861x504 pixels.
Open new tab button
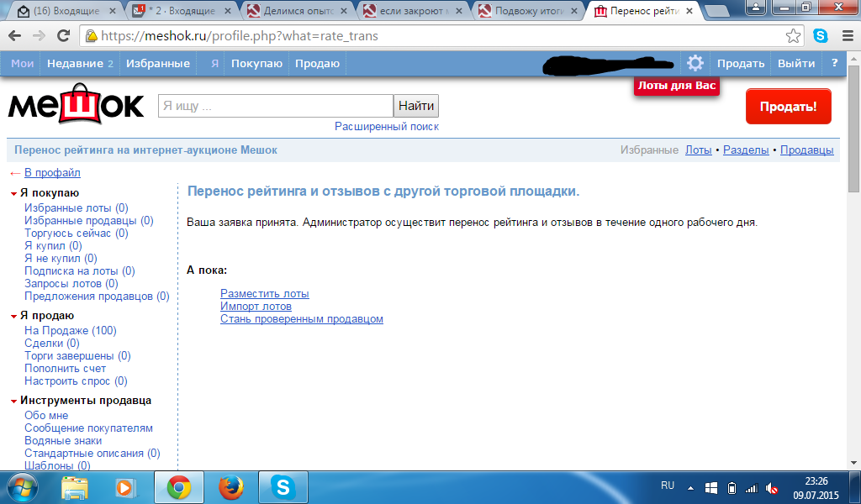tap(716, 10)
